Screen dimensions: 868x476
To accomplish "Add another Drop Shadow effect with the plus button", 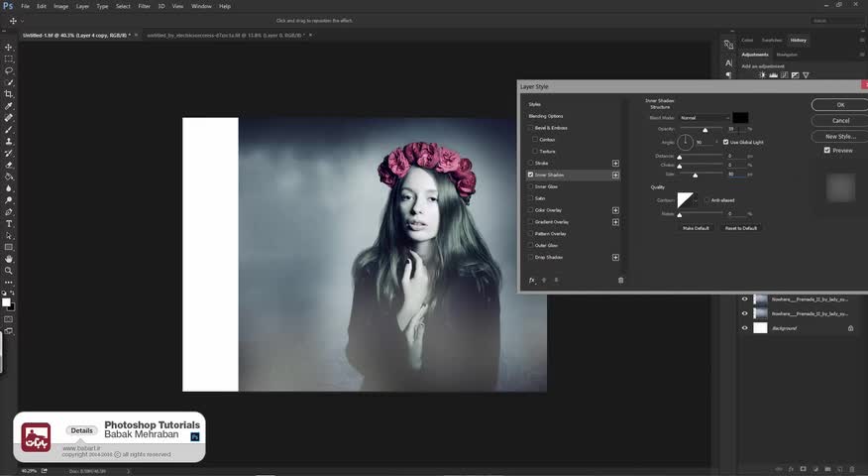I will [x=615, y=257].
